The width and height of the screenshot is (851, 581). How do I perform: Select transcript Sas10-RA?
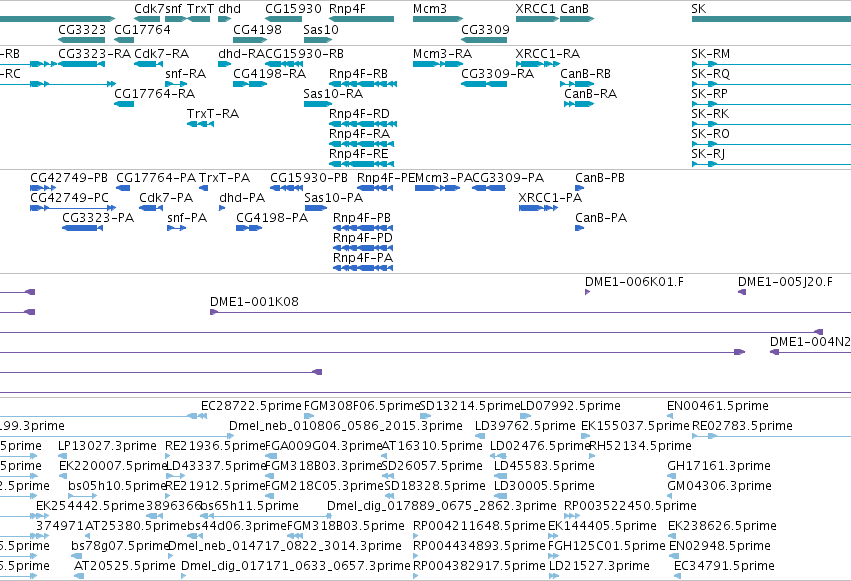333,94
